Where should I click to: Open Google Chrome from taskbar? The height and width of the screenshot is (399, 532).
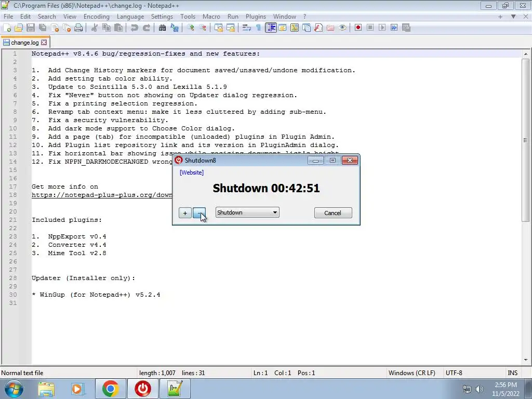coord(110,389)
